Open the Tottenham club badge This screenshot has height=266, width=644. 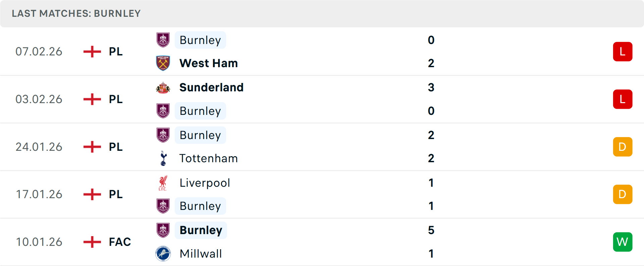tap(163, 158)
